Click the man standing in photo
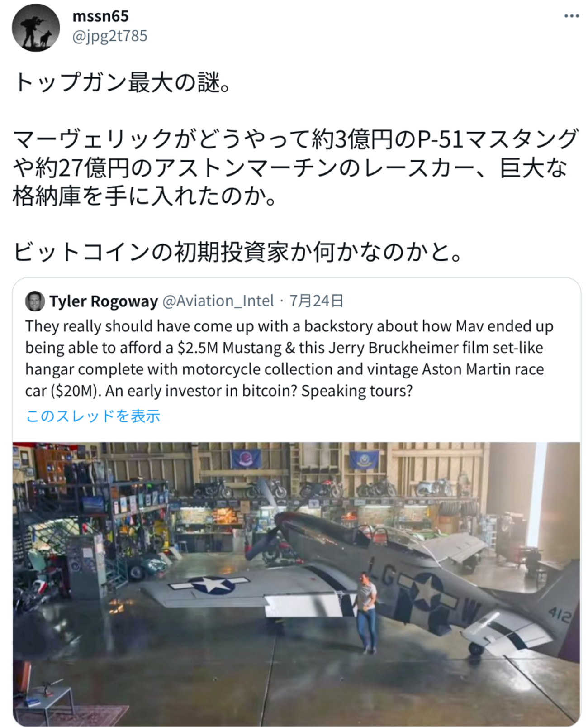The width and height of the screenshot is (588, 727). click(365, 612)
